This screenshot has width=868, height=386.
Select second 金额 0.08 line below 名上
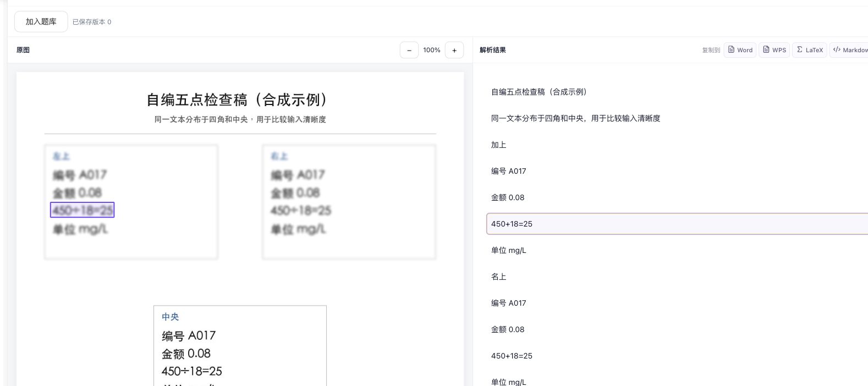(508, 329)
